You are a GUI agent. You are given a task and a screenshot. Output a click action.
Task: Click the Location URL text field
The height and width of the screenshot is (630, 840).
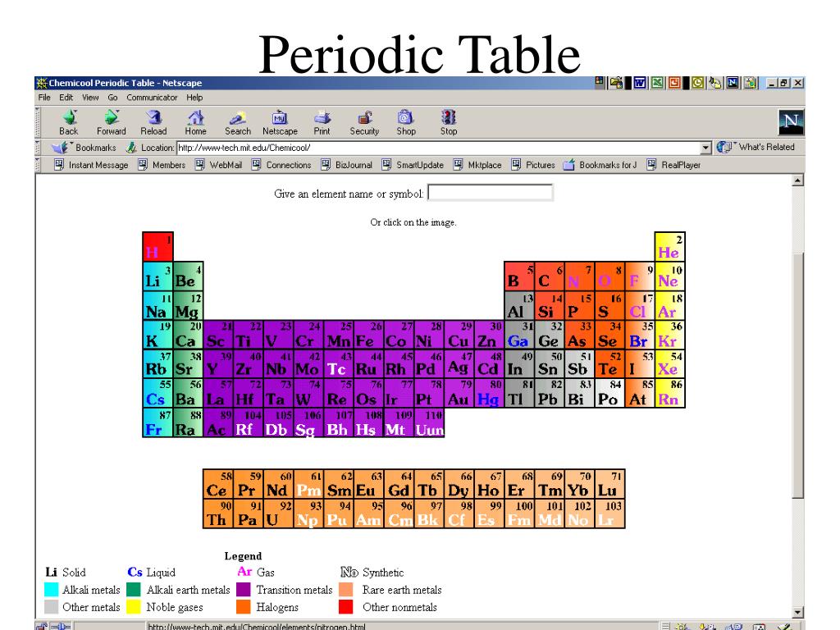[438, 148]
